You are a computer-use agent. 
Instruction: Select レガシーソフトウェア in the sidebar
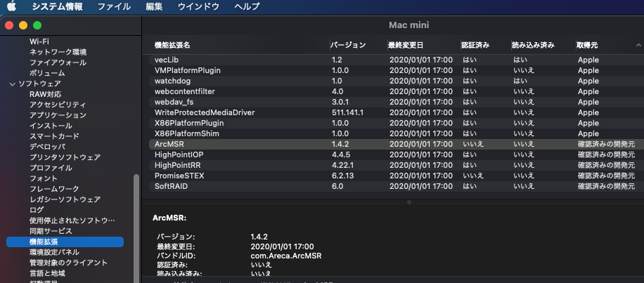[65, 199]
